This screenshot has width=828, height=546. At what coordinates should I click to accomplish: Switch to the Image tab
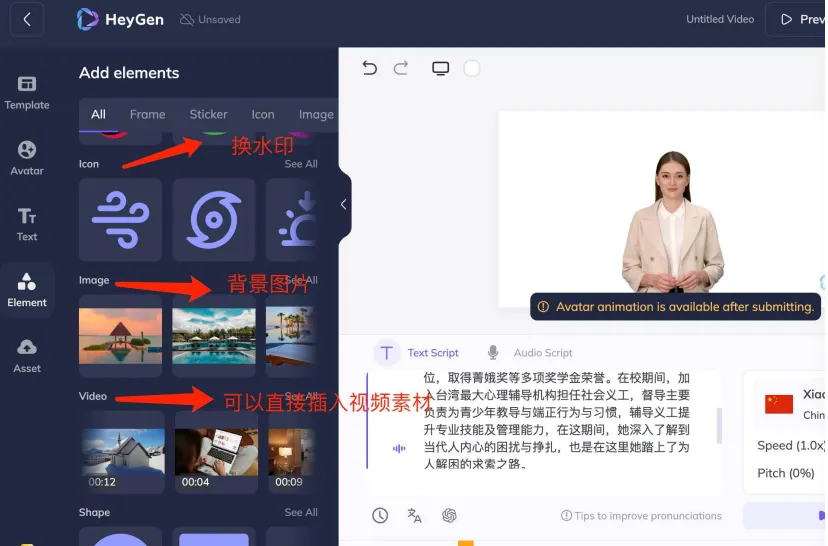tap(316, 115)
